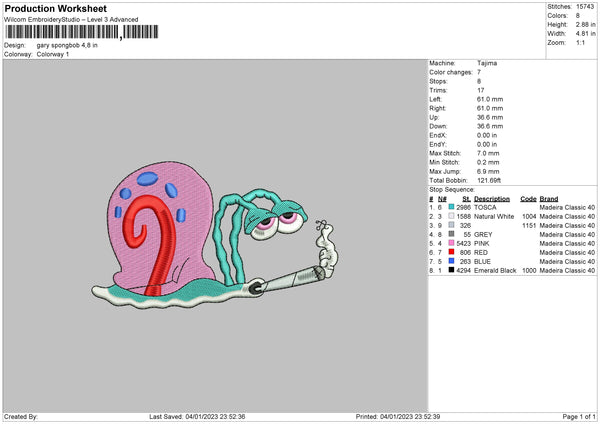Click the 'Page 1 of 1' footer text

[579, 416]
